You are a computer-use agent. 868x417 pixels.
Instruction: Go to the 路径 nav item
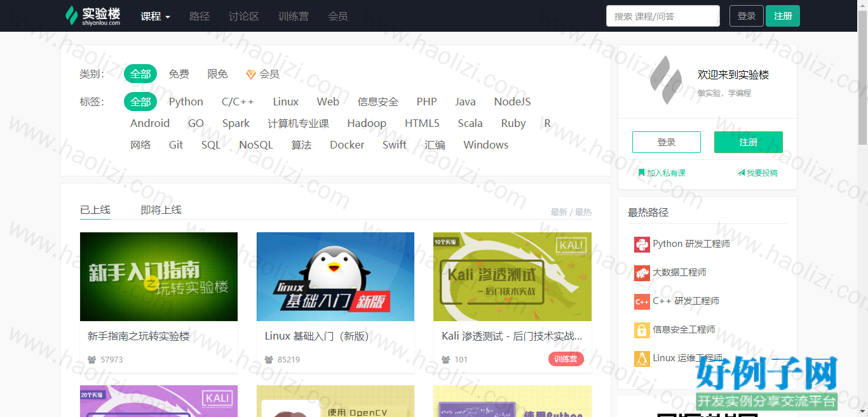click(200, 17)
